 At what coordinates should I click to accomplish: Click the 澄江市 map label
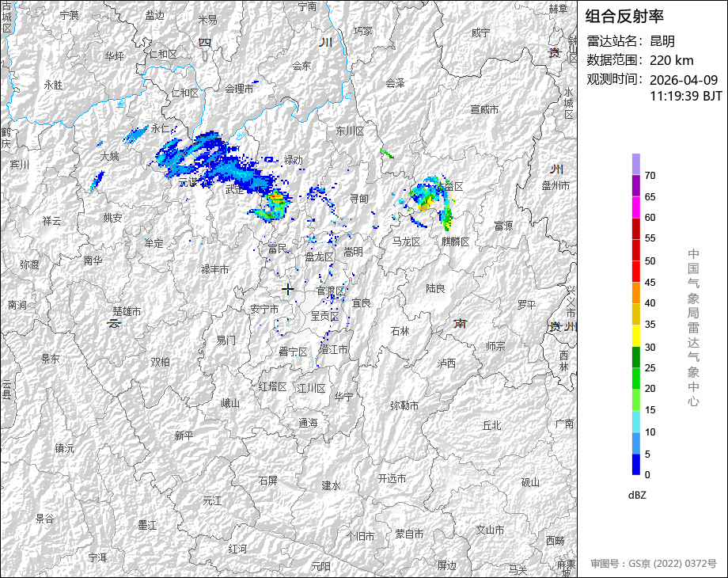333,349
